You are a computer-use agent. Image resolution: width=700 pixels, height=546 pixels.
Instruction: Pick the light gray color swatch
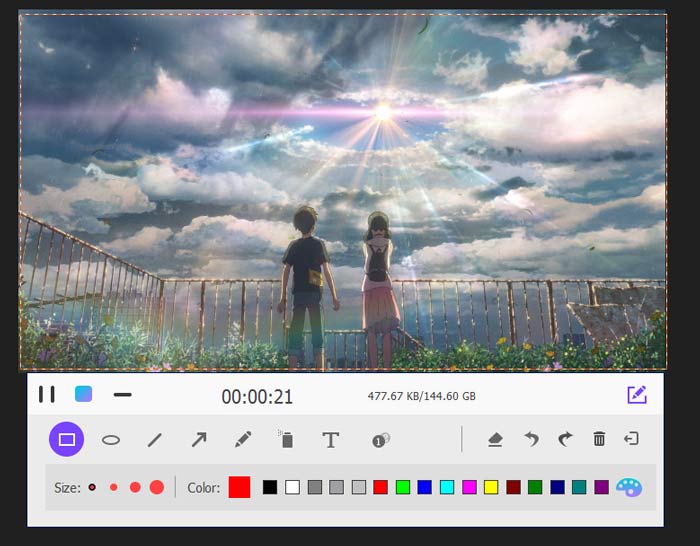pos(359,487)
